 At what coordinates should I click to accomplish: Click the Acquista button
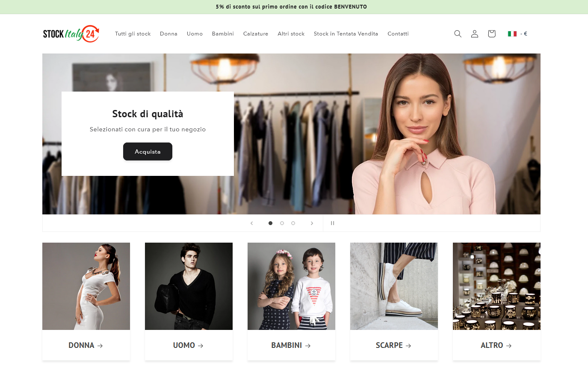pos(148,151)
